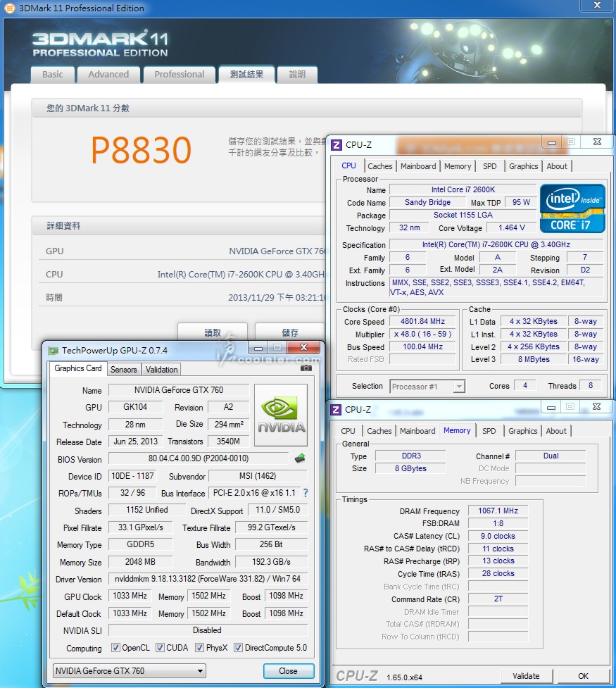Click the Bandwidth 192.3 GB/s value
The height and width of the screenshot is (688, 616).
pyautogui.click(x=271, y=562)
